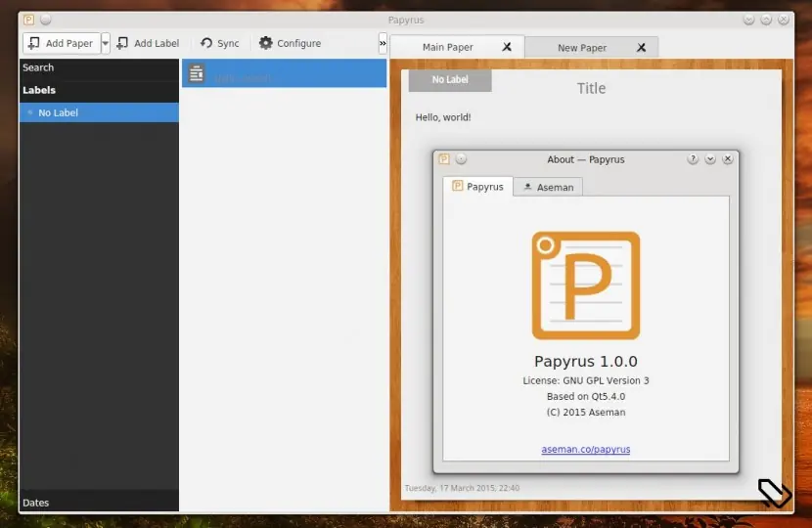812x528 pixels.
Task: Click the attachment icon at paper corner
Action: (775, 493)
